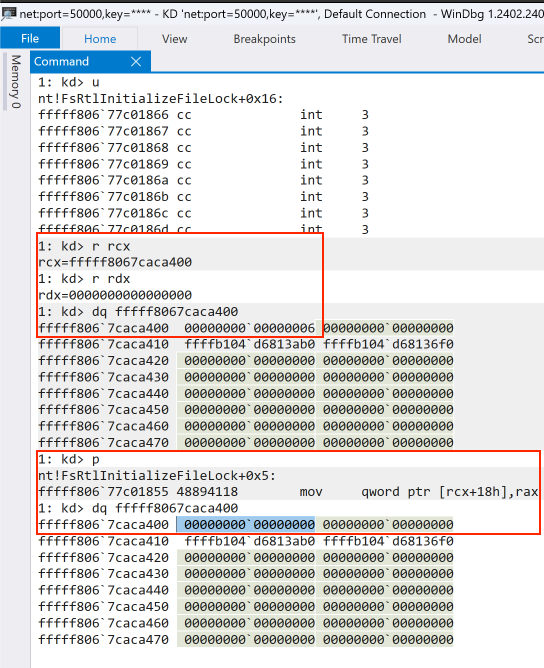Click the rcx=fffff8067caca400 output

tap(115, 262)
